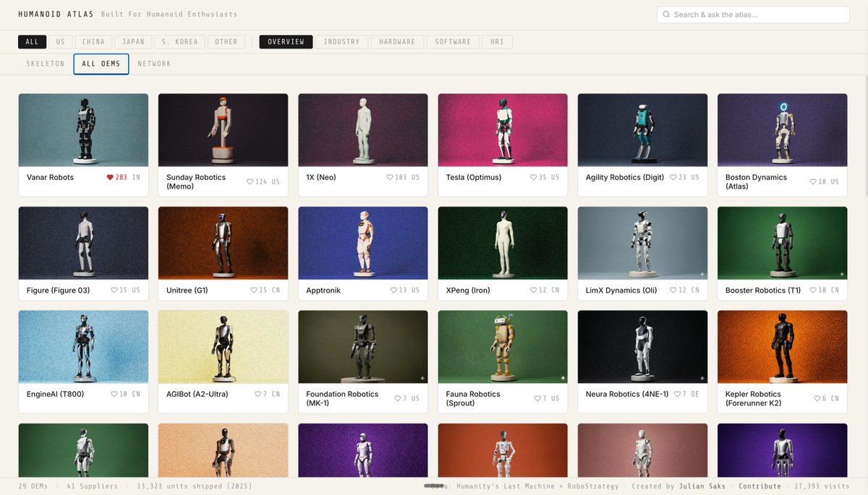Like Agility Robotics (Digit) via heart
The height and width of the screenshot is (495, 868).
tap(673, 177)
